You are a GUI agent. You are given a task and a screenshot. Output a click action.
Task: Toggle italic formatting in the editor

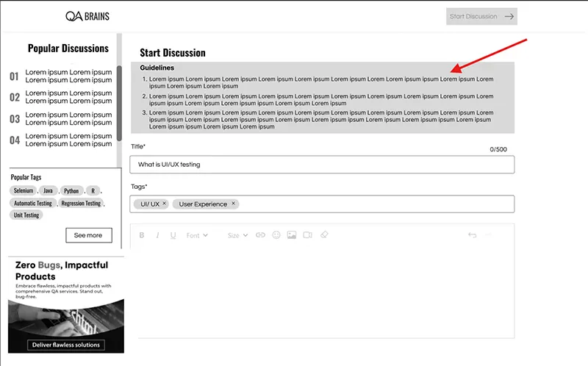[157, 235]
